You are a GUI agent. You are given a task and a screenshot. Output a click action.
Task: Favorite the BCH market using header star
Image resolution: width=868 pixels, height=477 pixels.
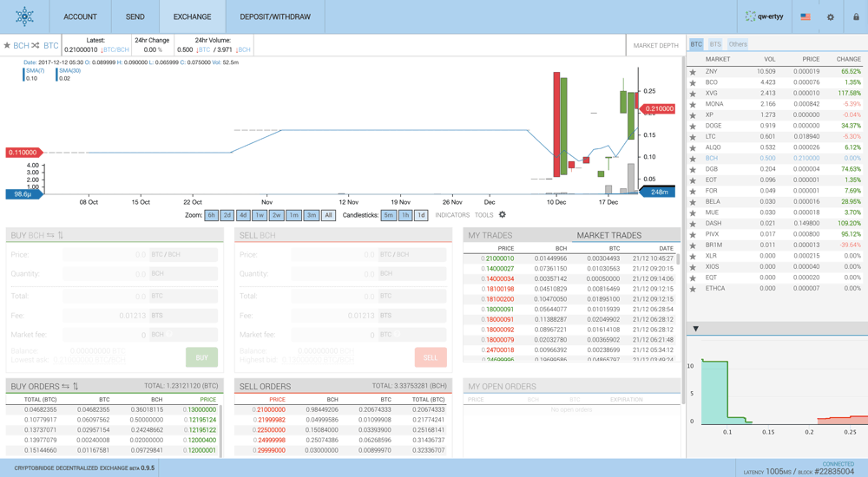[x=7, y=45]
